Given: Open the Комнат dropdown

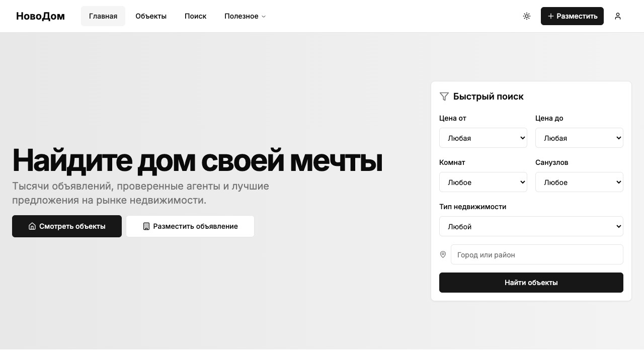Looking at the screenshot, I should tap(483, 182).
